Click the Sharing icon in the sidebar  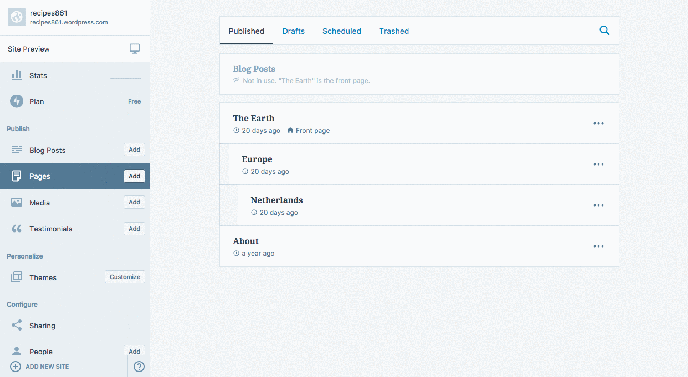[17, 325]
